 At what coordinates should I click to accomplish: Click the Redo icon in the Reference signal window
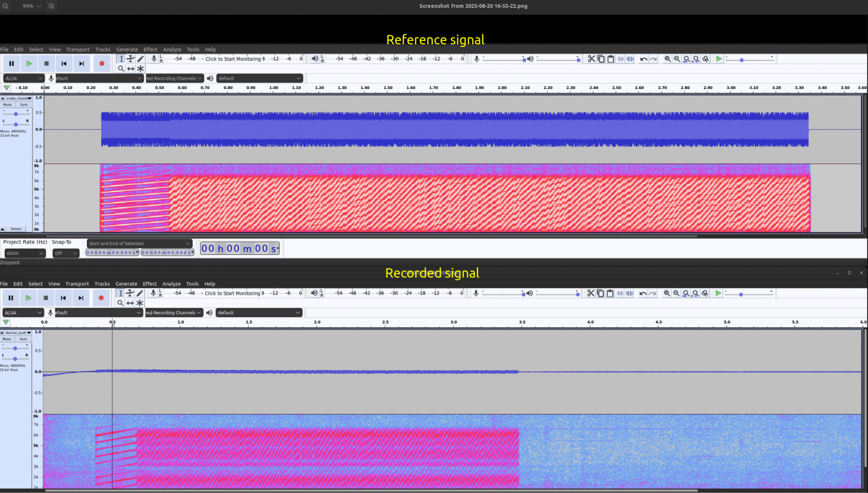point(653,59)
